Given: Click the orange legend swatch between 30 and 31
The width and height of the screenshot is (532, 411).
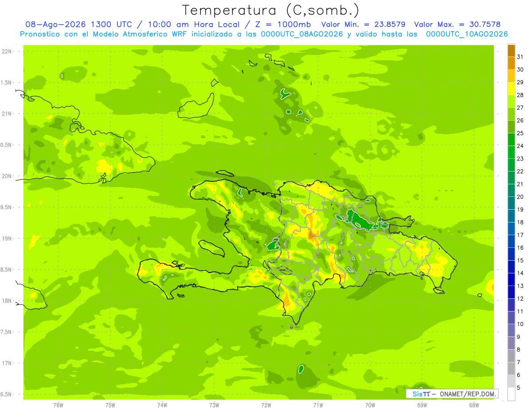Looking at the screenshot, I should coord(511,63).
